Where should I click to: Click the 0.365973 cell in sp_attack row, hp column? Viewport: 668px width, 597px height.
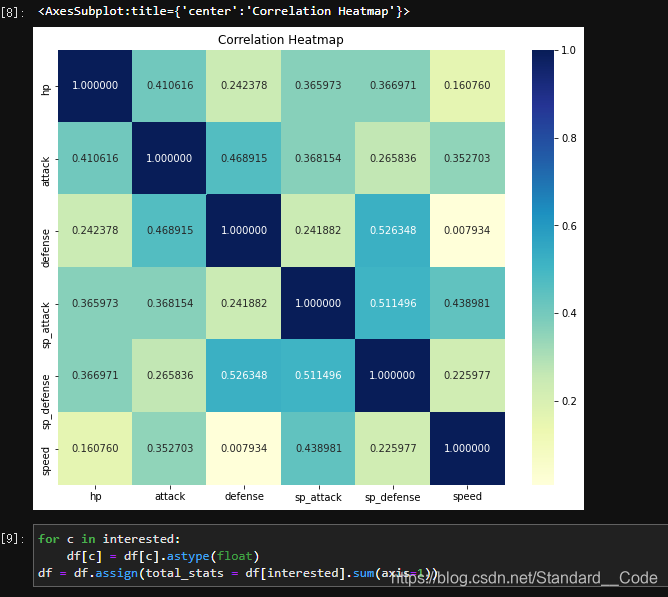pos(95,303)
